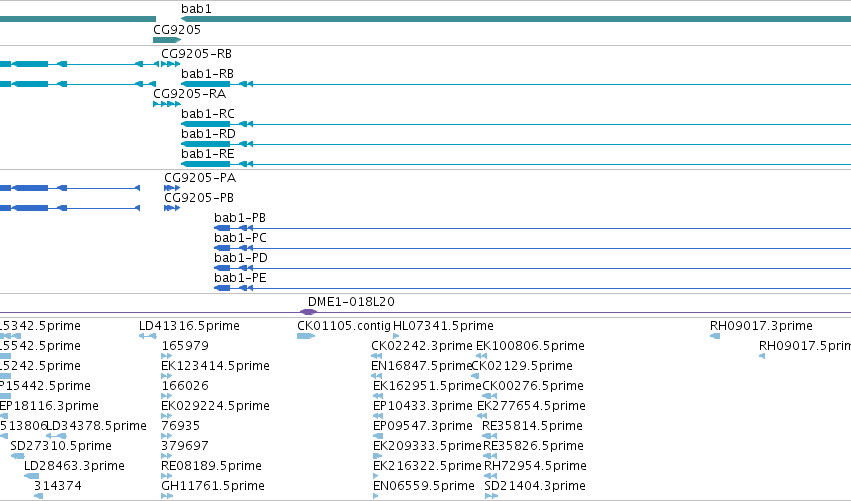This screenshot has height=501, width=851.
Task: Click the EN16847.5prime label
Action: point(421,366)
